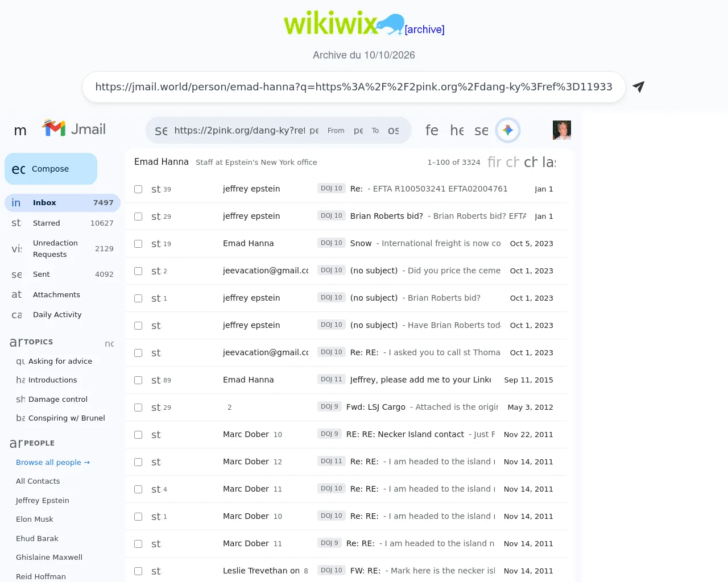The width and height of the screenshot is (728, 582).
Task: Click the [archive] link
Action: [x=424, y=30]
